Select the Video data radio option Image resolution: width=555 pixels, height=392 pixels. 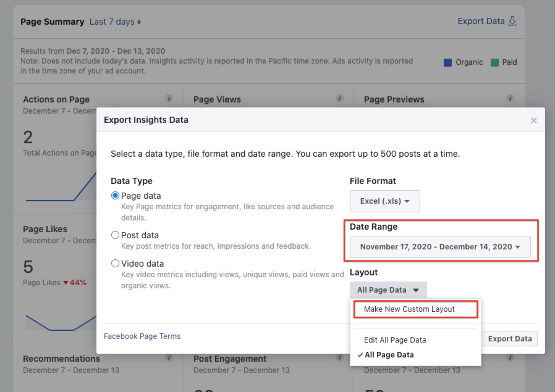point(115,264)
